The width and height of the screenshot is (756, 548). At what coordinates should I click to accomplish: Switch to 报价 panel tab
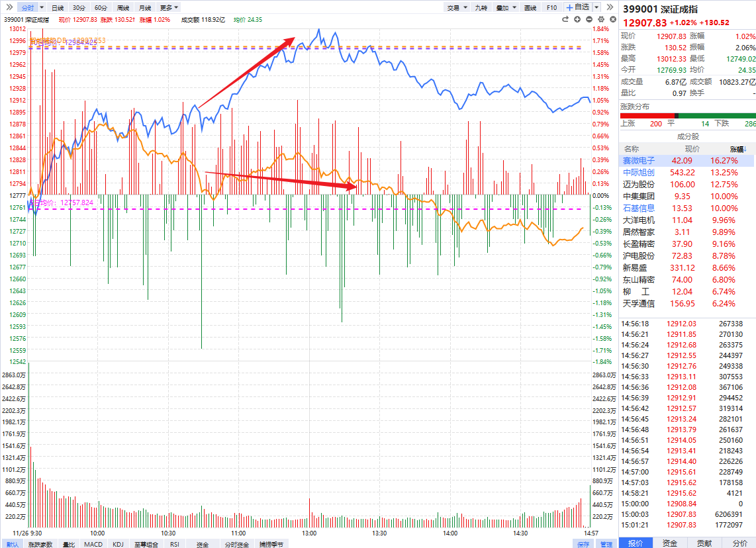click(x=636, y=543)
